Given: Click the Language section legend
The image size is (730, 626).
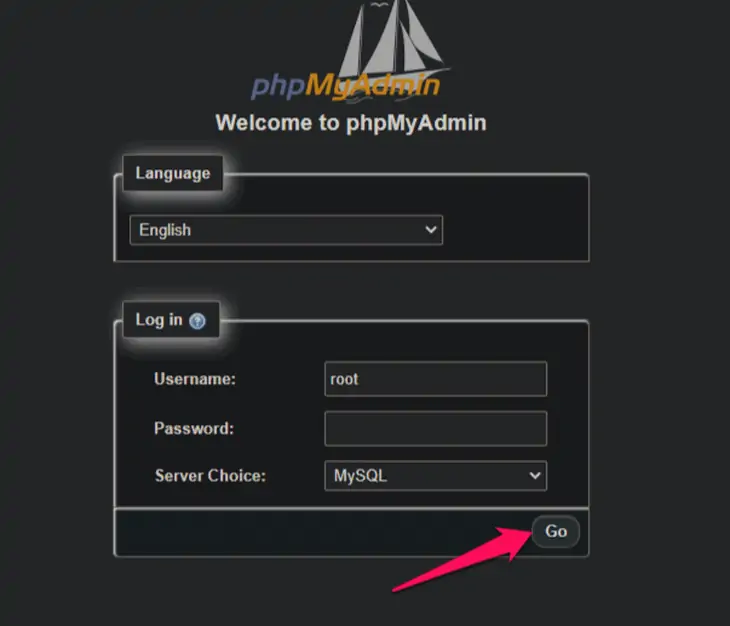Looking at the screenshot, I should 173,173.
